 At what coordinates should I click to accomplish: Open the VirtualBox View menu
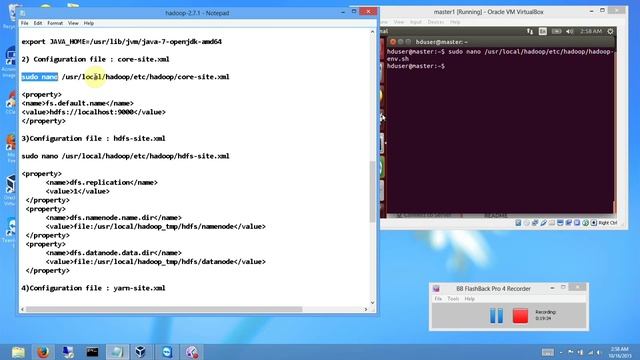399,22
